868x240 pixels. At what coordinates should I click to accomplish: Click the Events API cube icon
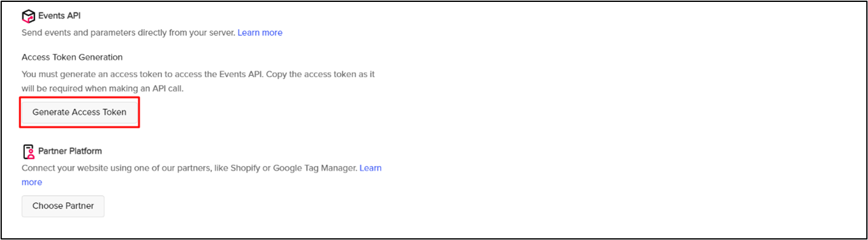coord(28,15)
